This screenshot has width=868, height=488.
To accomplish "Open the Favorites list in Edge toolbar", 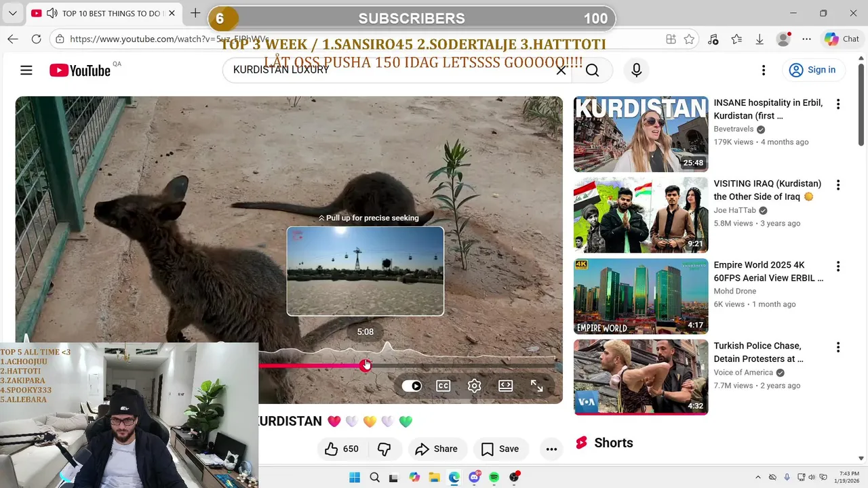I will (x=736, y=39).
